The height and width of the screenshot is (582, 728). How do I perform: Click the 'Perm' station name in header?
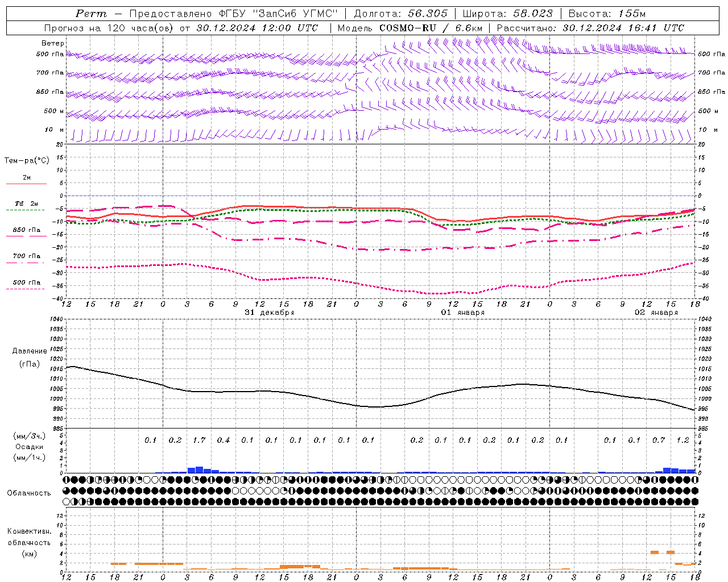[x=91, y=14]
